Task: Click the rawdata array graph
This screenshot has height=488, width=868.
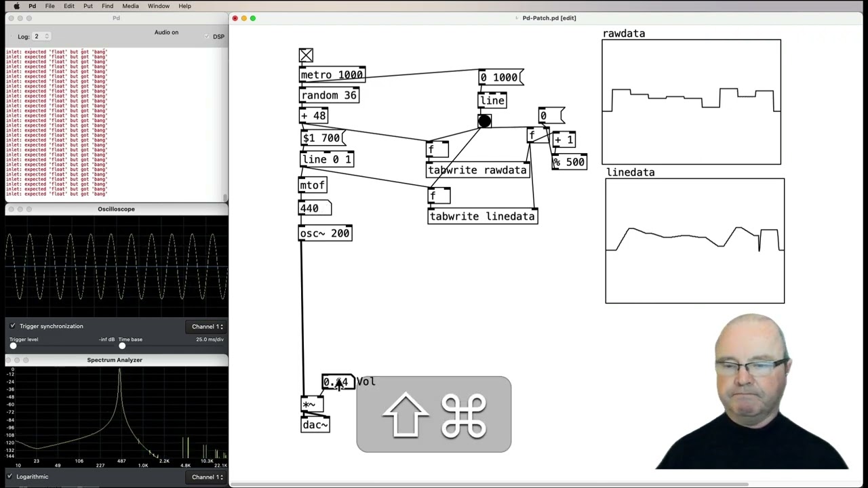Action: (691, 102)
